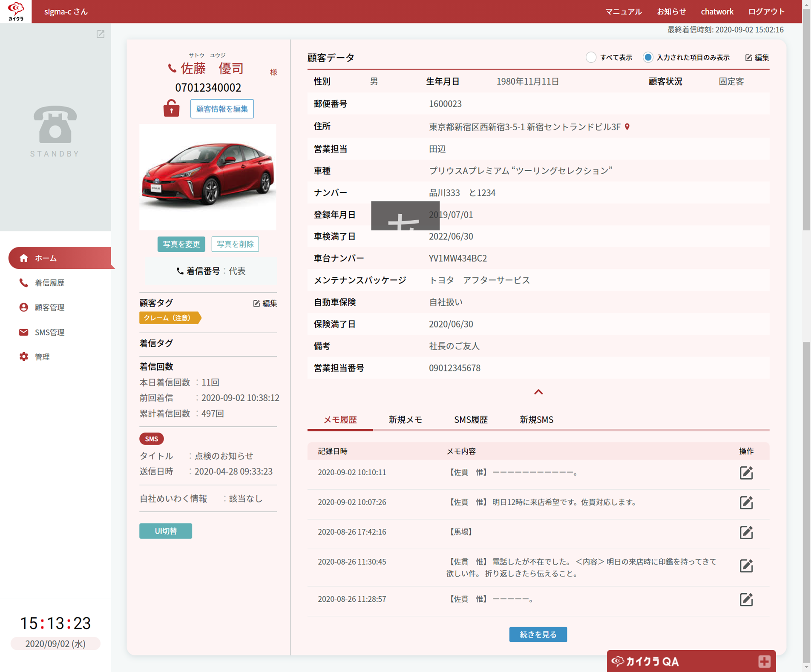Select the すべて表示 radio button
The height and width of the screenshot is (672, 811).
(x=590, y=57)
